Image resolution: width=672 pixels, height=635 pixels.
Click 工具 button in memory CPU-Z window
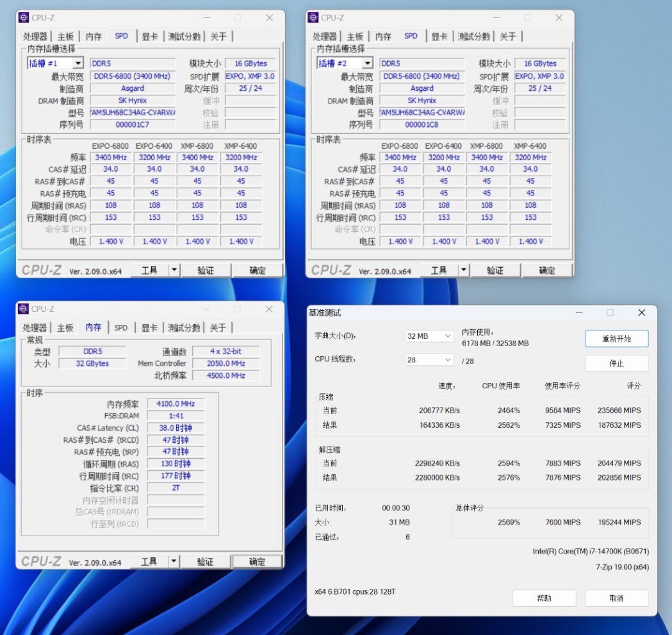pos(149,562)
